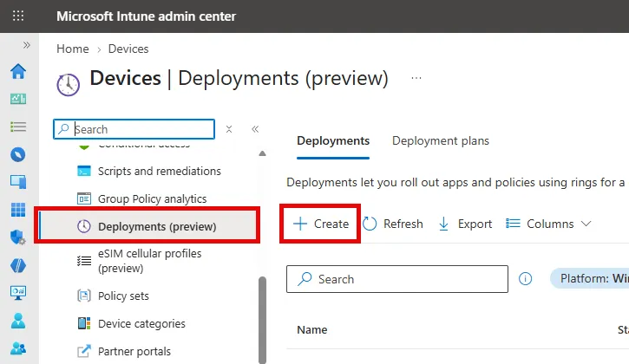
Task: Click the Group Policy analytics icon
Action: click(84, 198)
